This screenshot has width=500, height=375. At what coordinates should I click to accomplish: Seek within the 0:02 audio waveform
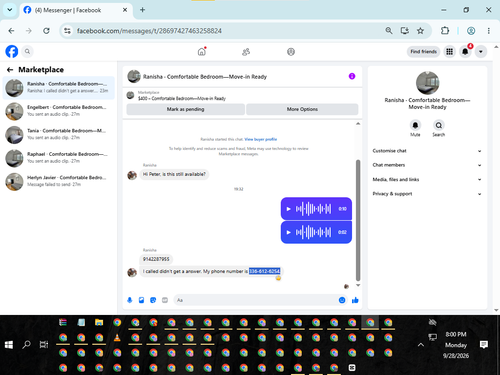pos(313,232)
